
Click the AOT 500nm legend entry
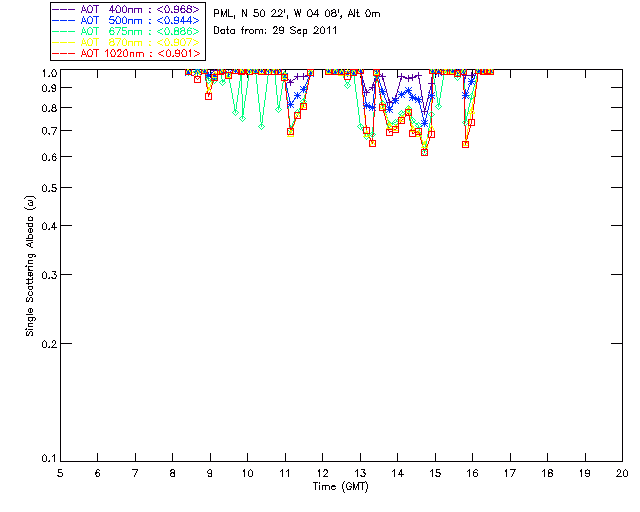pos(127,20)
